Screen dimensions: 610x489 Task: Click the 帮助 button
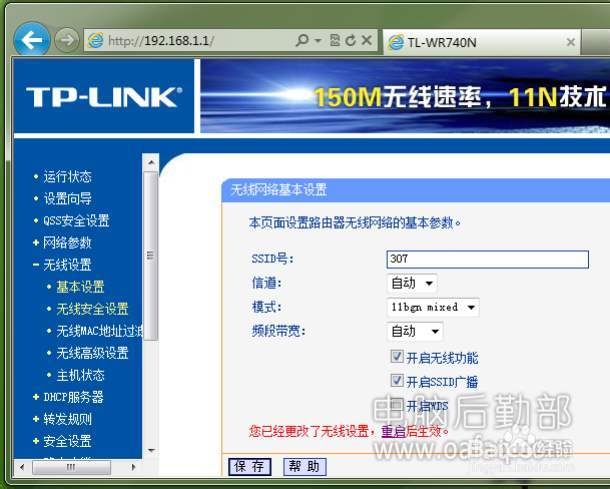[x=305, y=466]
